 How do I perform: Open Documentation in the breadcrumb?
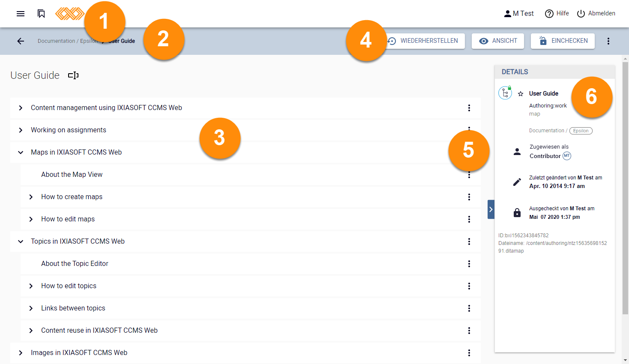(56, 41)
